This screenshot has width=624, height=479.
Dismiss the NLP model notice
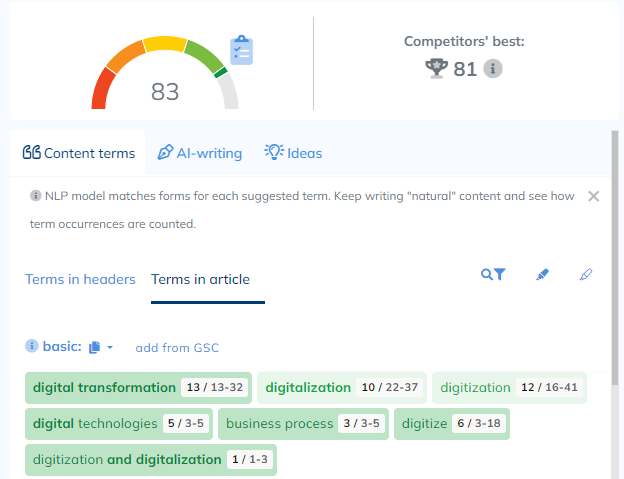593,196
